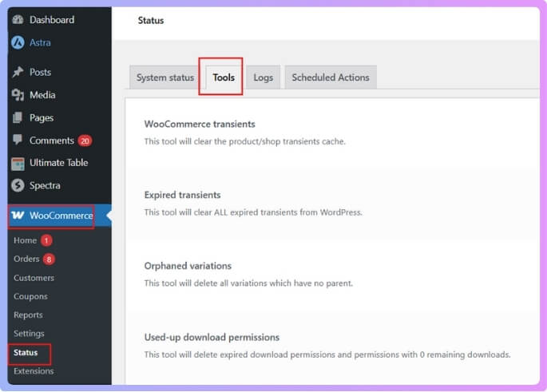Click the Media icon in sidebar
The width and height of the screenshot is (547, 392).
(x=18, y=95)
